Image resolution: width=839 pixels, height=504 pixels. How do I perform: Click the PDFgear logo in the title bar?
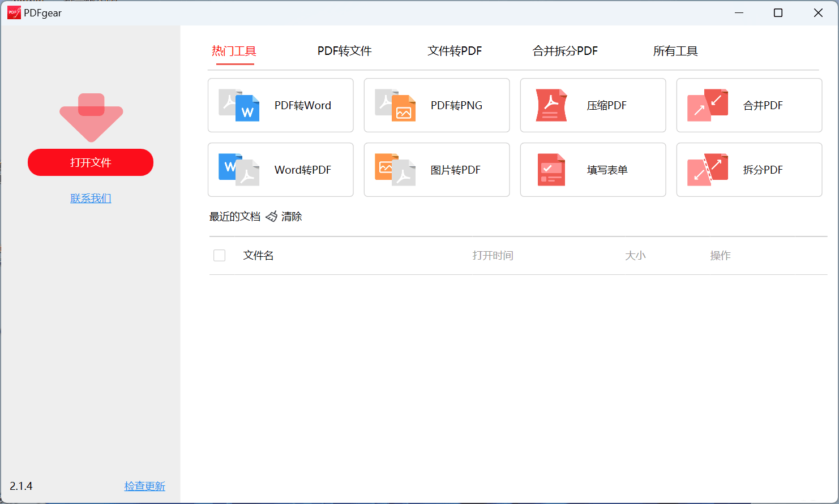point(13,12)
